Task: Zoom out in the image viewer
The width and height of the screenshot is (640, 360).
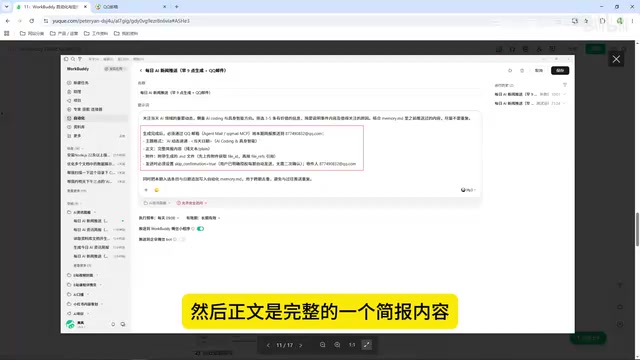Action: (322, 345)
